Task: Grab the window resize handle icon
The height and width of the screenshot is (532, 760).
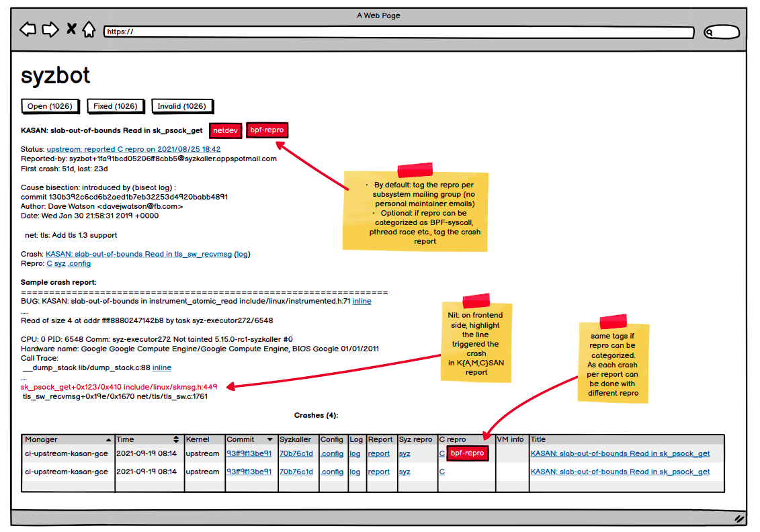Action: pyautogui.click(x=739, y=519)
